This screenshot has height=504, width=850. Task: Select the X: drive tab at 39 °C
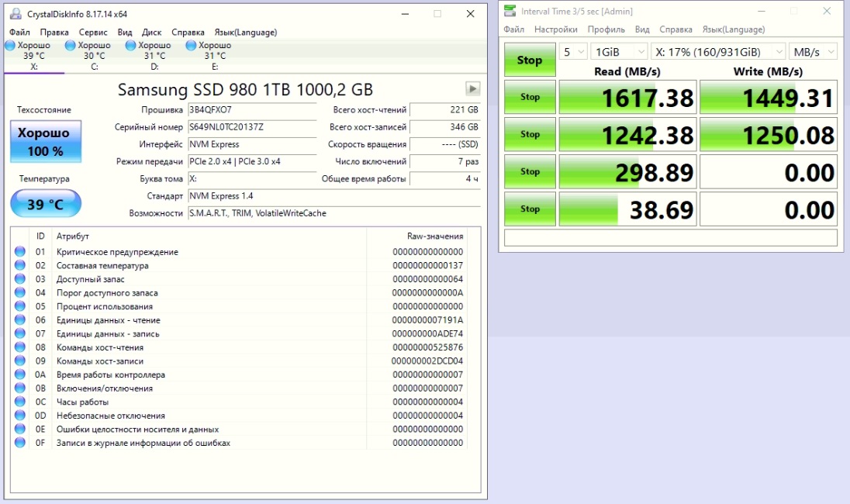point(33,56)
